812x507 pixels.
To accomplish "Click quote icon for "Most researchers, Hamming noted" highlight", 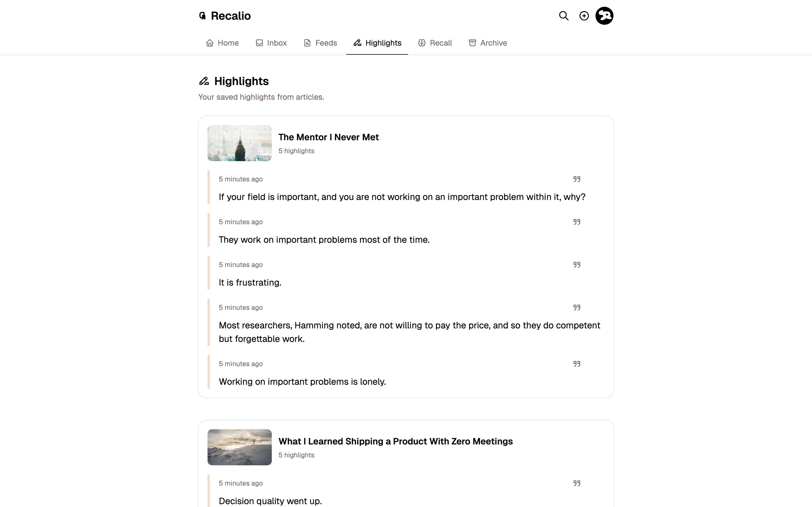I will [577, 308].
